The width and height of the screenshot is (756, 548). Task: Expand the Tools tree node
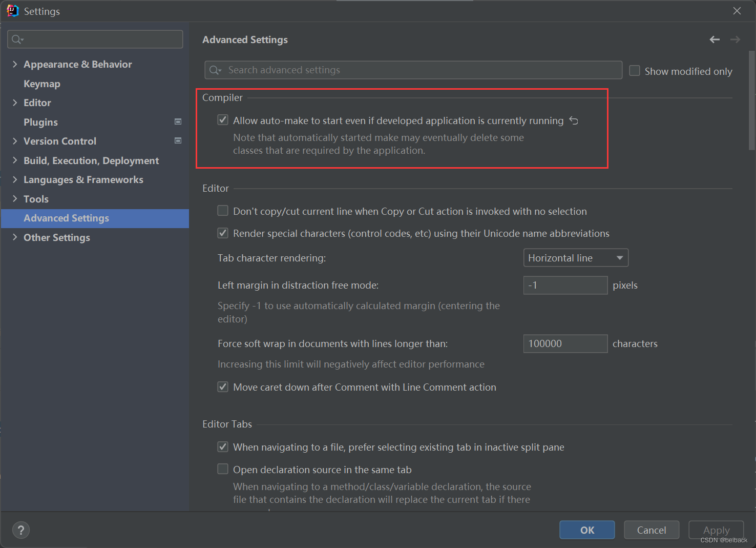point(15,199)
